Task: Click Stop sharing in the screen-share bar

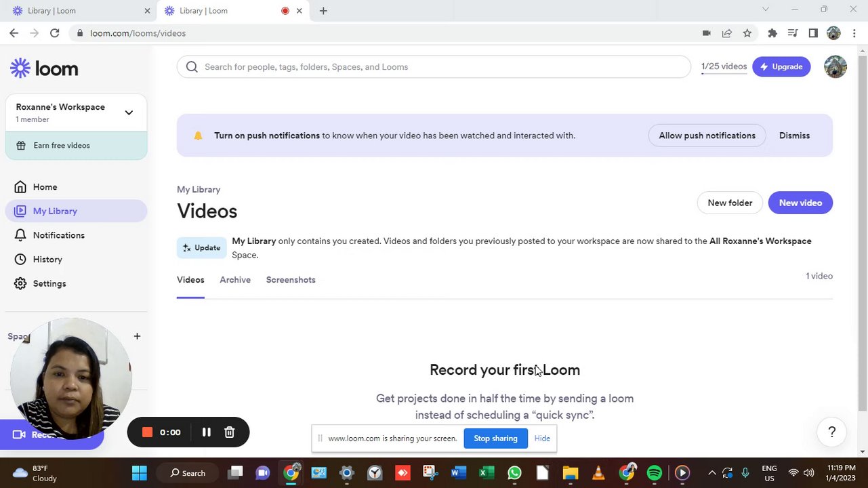Action: click(495, 439)
